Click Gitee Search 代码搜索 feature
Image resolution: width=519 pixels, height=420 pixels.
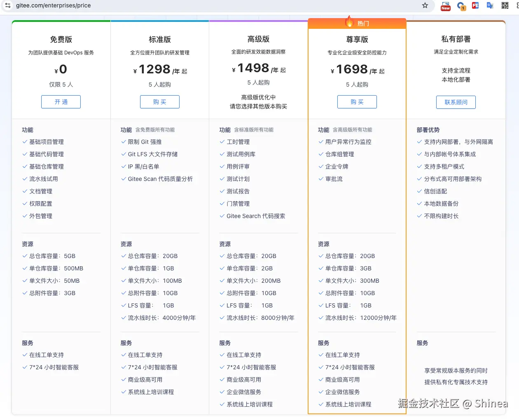(256, 216)
